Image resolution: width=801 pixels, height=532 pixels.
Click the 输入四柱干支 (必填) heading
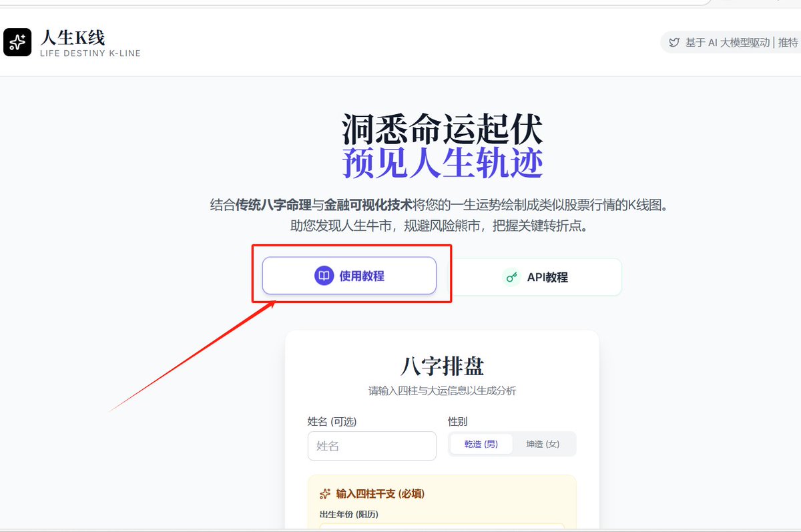pyautogui.click(x=380, y=494)
